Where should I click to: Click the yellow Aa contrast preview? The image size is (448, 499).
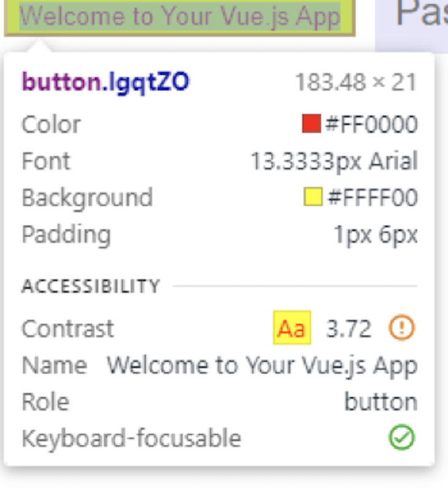pos(292,329)
